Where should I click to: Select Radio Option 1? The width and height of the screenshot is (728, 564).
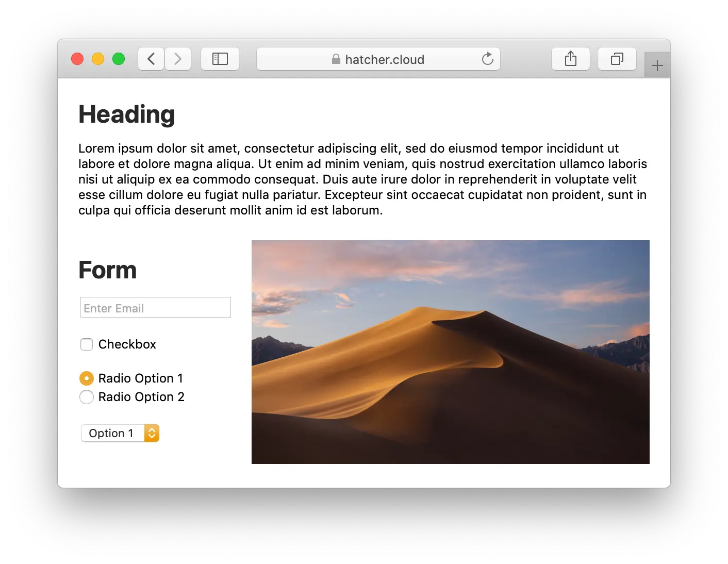pos(87,378)
